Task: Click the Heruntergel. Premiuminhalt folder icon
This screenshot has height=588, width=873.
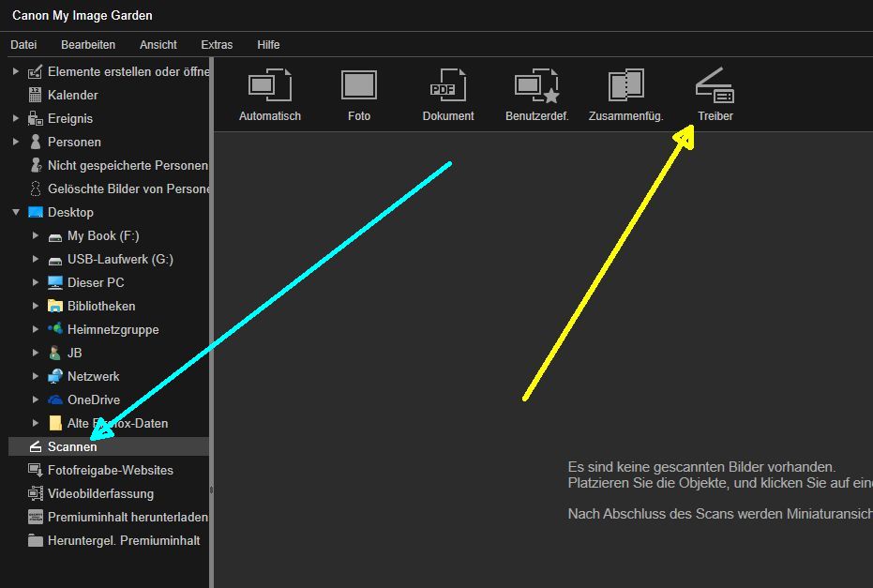Action: click(35, 540)
